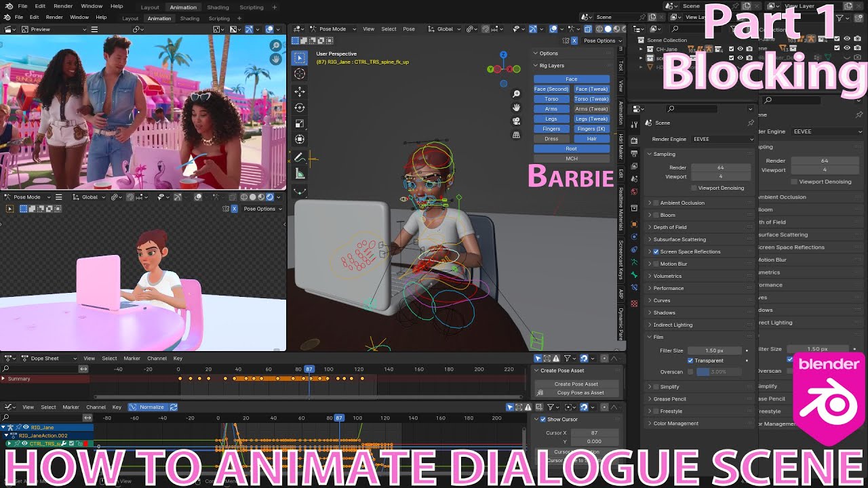Click the Dope Sheet frame 87 marker
Image resolution: width=868 pixels, height=488 pixels.
point(309,369)
